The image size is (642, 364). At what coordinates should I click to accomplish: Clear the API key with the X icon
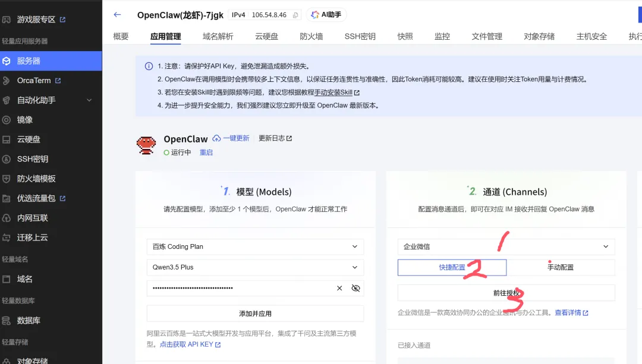tap(339, 289)
